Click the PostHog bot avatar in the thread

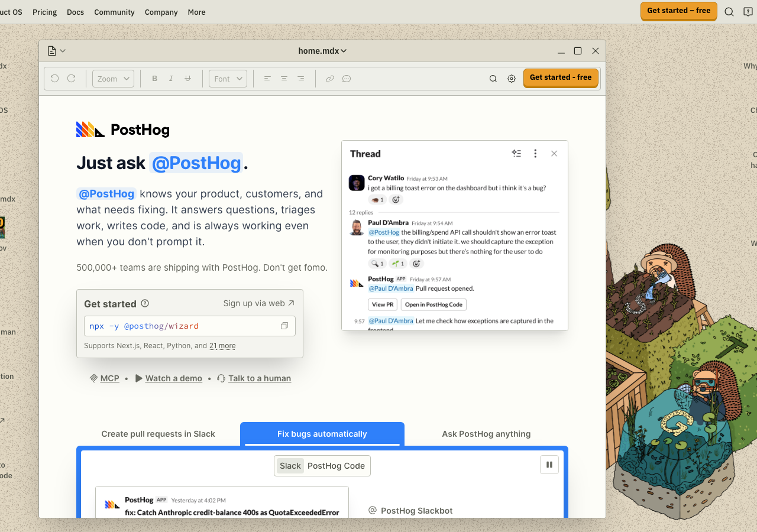tap(357, 283)
